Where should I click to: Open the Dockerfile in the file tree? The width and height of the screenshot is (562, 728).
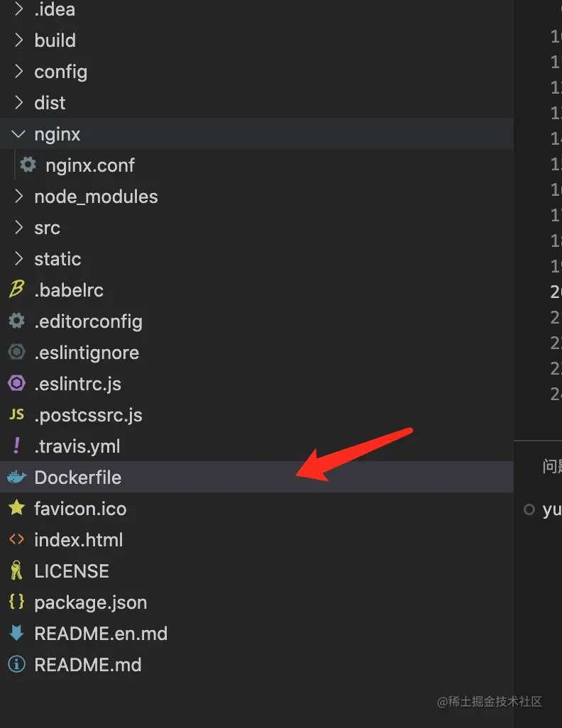point(77,478)
